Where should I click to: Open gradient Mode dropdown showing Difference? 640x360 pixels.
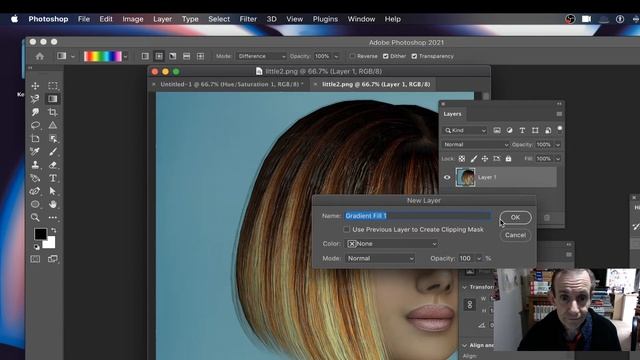[261, 56]
